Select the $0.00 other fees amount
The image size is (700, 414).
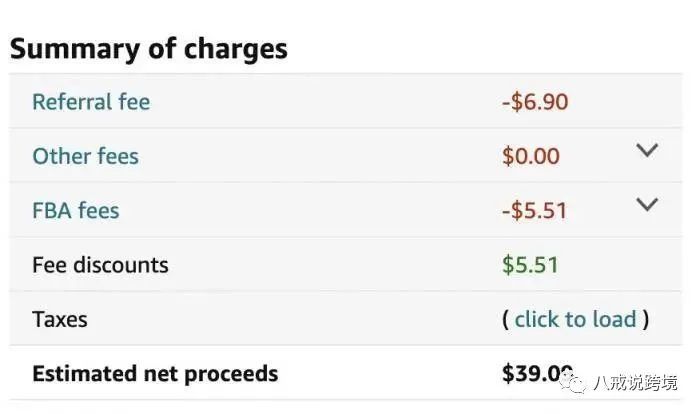pos(530,157)
